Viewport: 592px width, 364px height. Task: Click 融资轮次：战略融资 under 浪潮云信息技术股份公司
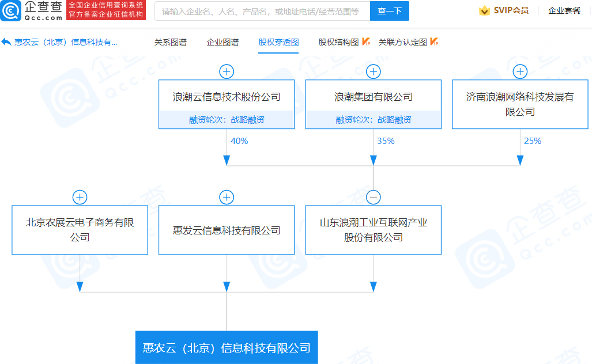click(x=227, y=120)
